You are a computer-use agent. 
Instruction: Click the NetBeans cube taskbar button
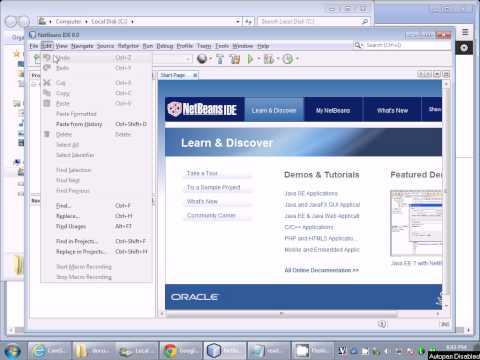coord(225,351)
